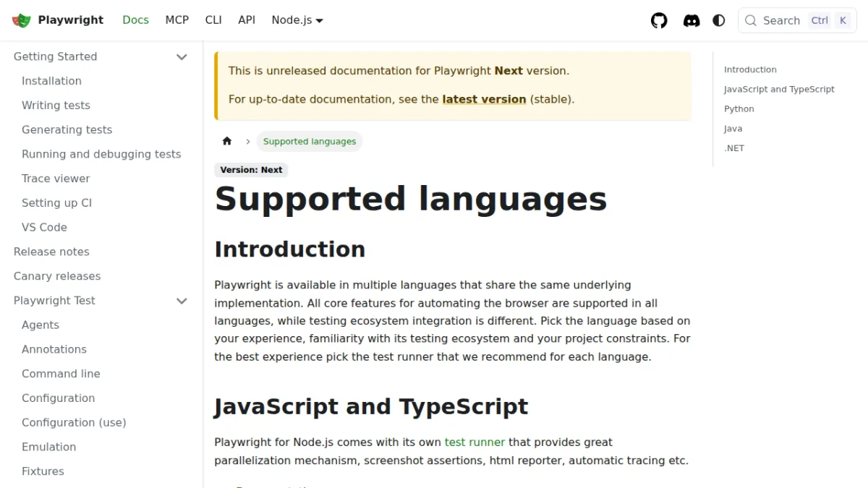Collapse the Getting Started section
The width and height of the screenshot is (868, 488).
pos(182,56)
